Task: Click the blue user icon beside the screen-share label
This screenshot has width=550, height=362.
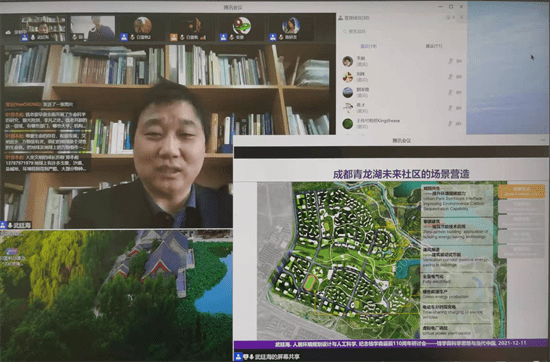Action: pos(238,357)
